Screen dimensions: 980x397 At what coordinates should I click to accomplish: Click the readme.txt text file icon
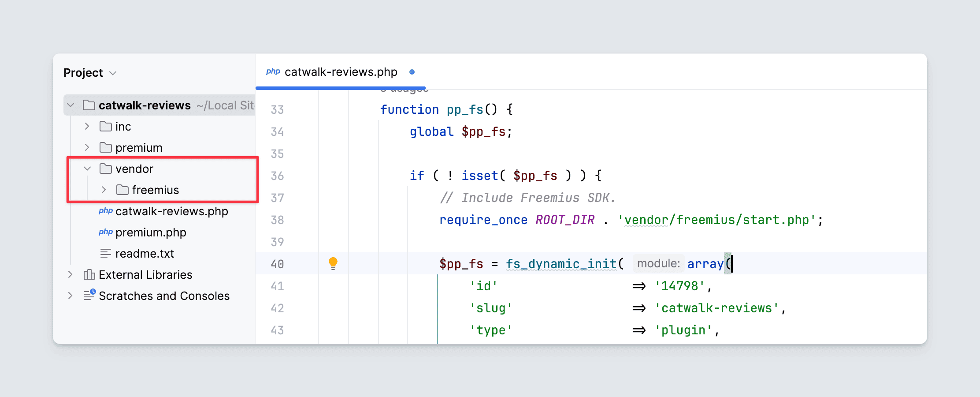click(x=106, y=253)
